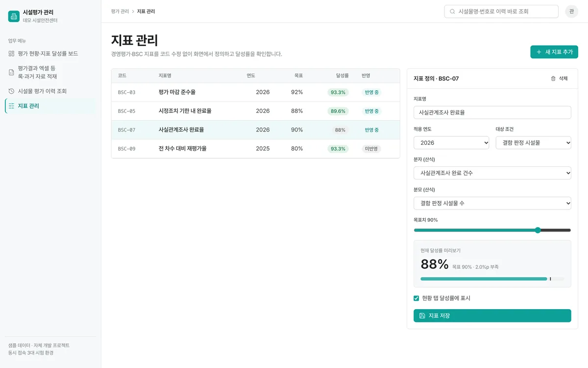
Task: Click the 평가 관리 breadcrumb link
Action: tap(120, 11)
